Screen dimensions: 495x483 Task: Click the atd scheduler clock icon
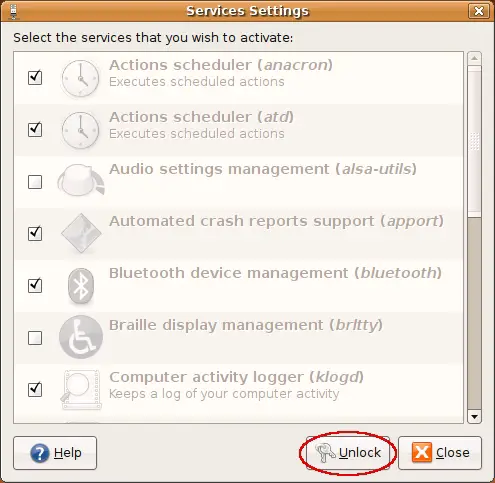click(x=80, y=130)
